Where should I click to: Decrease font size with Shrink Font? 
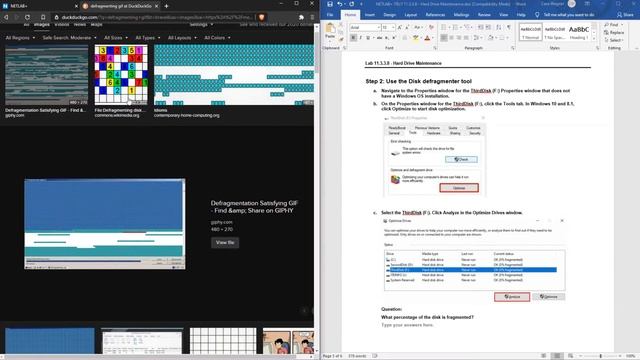click(x=407, y=27)
